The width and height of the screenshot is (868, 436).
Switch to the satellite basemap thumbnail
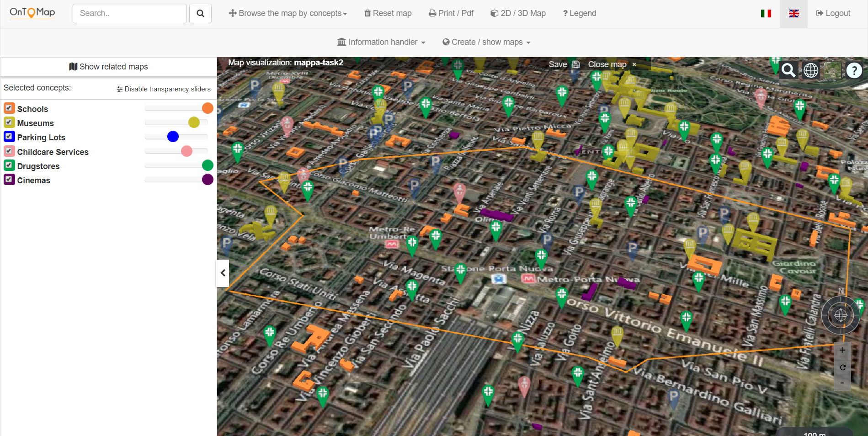(832, 70)
